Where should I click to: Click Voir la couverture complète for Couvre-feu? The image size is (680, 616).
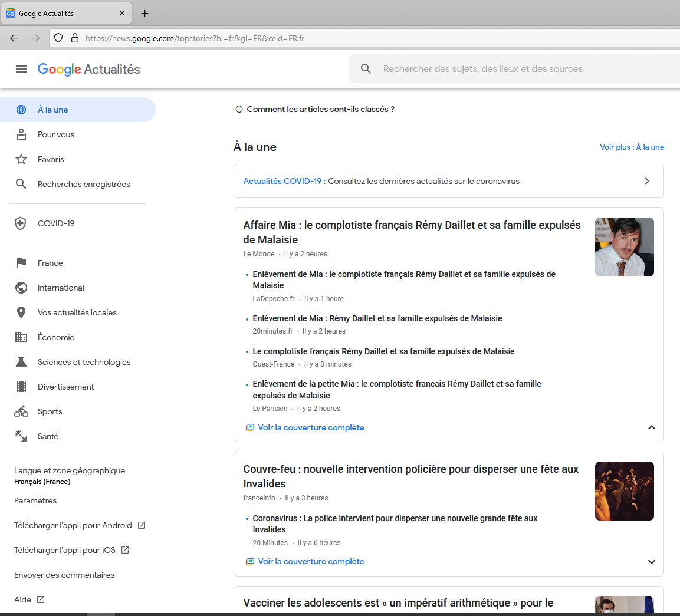click(311, 561)
